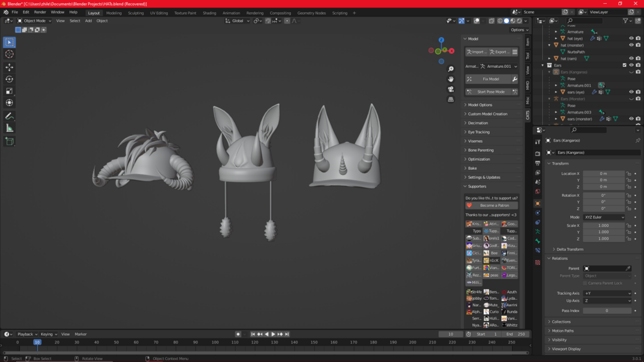Pick the 3D Cursor tool

tap(9, 54)
